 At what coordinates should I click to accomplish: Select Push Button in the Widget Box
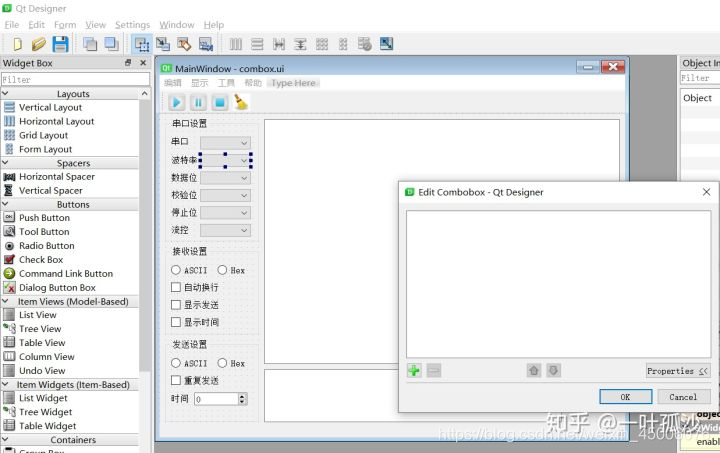pos(44,218)
